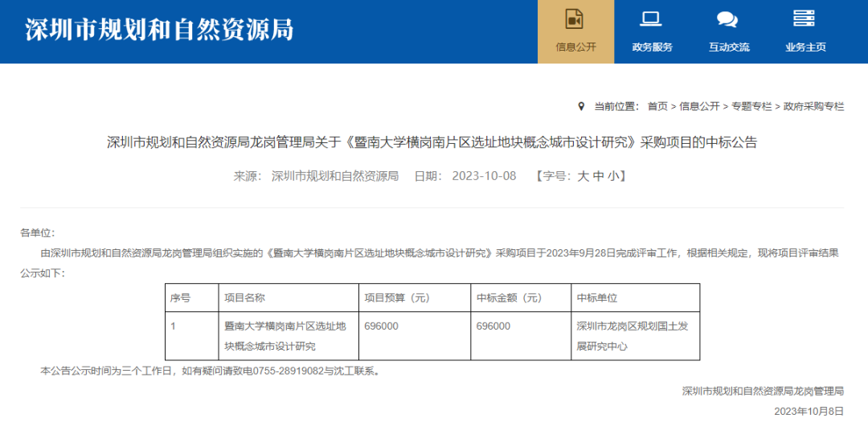Click the announcement title about 暨南大学横岗南片区
Viewport: 868px width, 435px height.
pyautogui.click(x=432, y=143)
